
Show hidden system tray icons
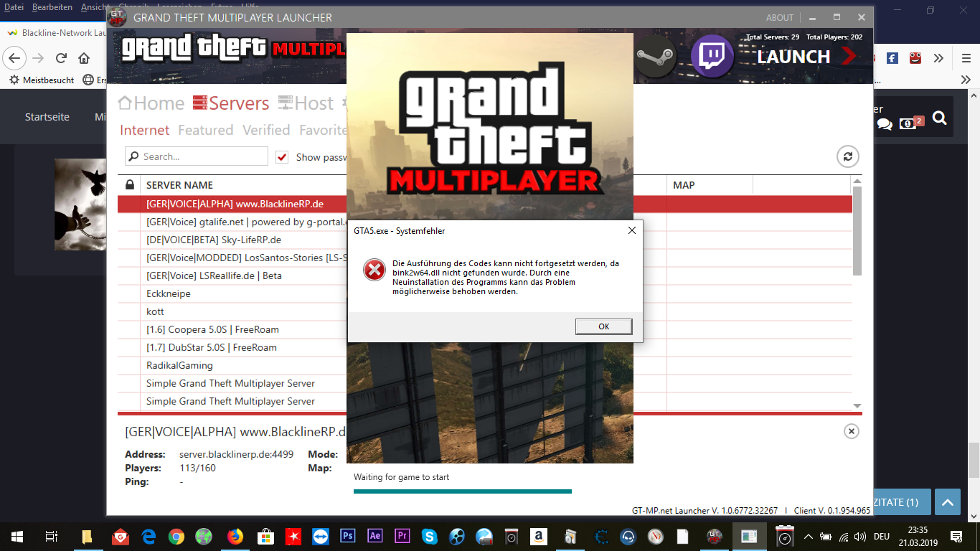coord(808,537)
